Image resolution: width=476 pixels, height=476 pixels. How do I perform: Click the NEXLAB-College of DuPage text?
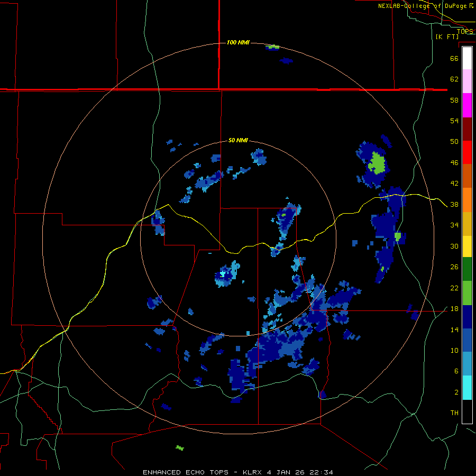(424, 6)
